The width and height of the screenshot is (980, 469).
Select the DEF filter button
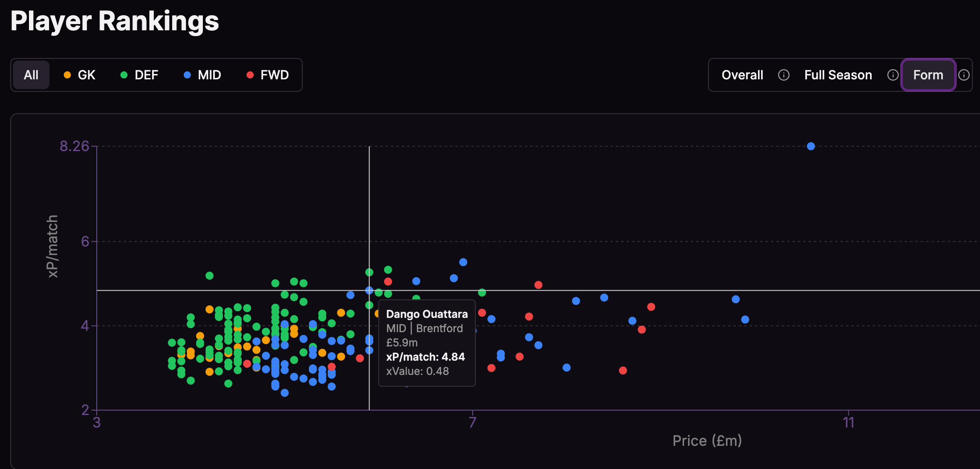coord(140,75)
